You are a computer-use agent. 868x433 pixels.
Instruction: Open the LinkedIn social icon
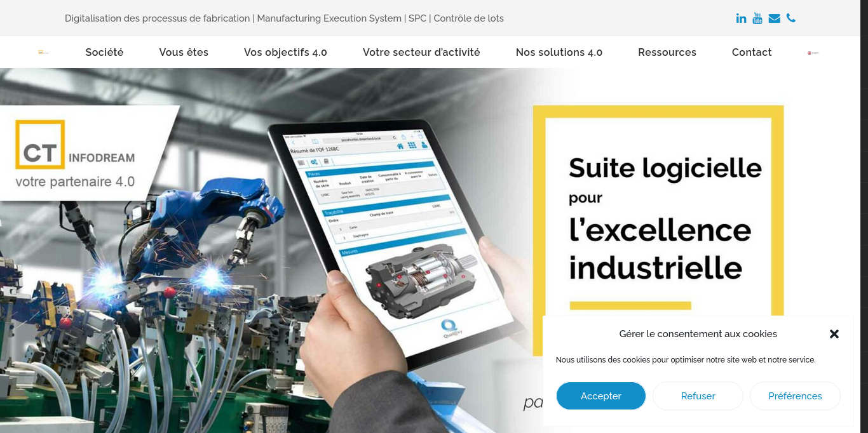[741, 18]
